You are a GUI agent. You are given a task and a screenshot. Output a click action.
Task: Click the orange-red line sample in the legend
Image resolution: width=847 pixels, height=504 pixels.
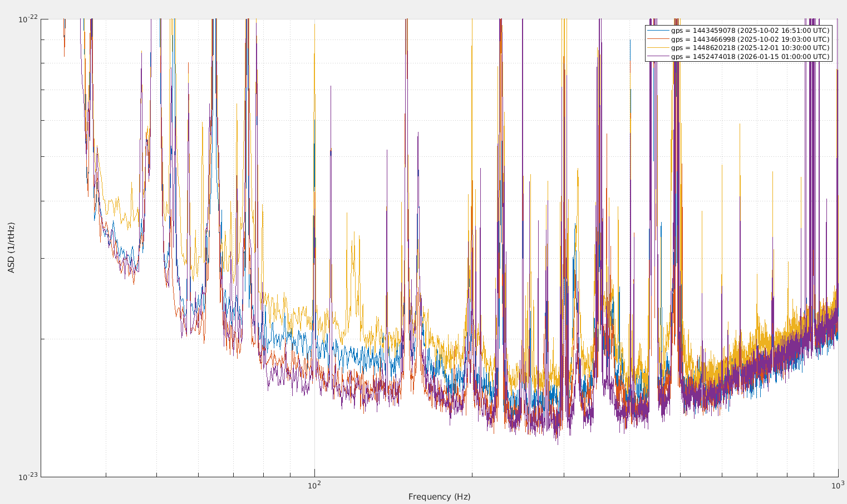[x=658, y=39]
